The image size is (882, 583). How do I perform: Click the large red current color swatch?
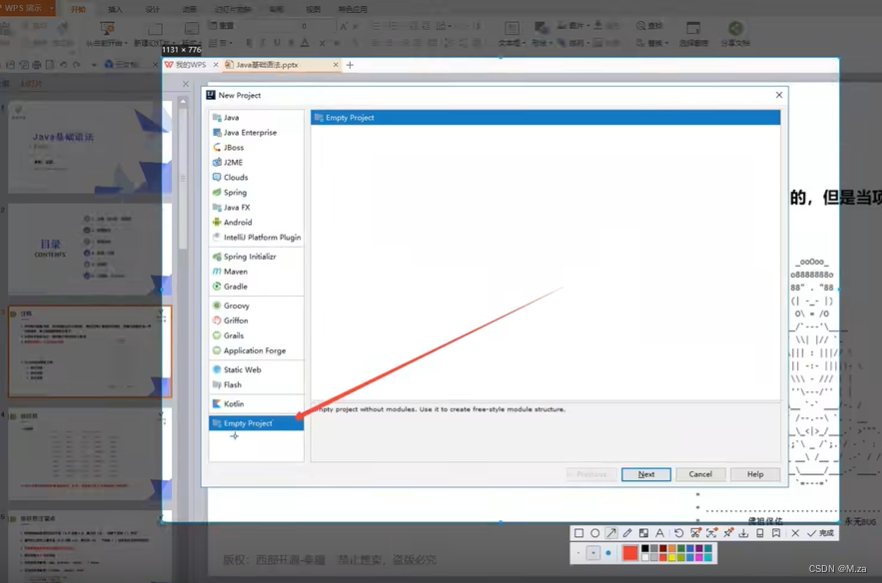[x=630, y=553]
